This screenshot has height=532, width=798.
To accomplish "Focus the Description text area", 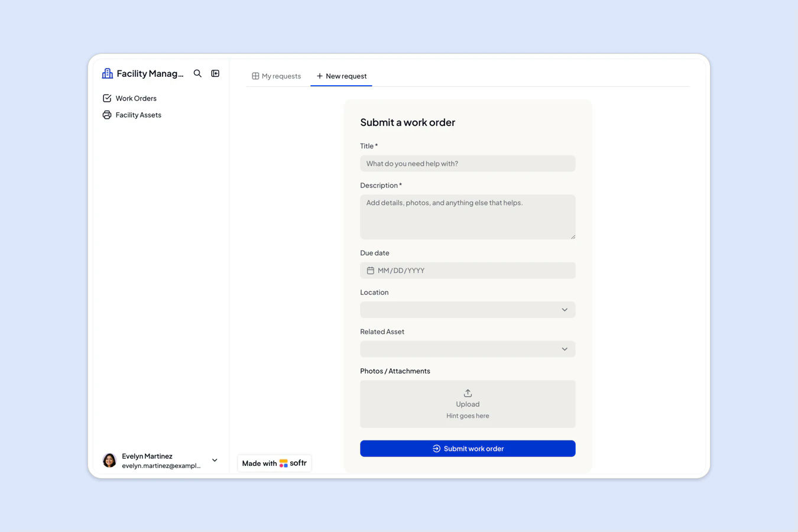I will pyautogui.click(x=468, y=217).
